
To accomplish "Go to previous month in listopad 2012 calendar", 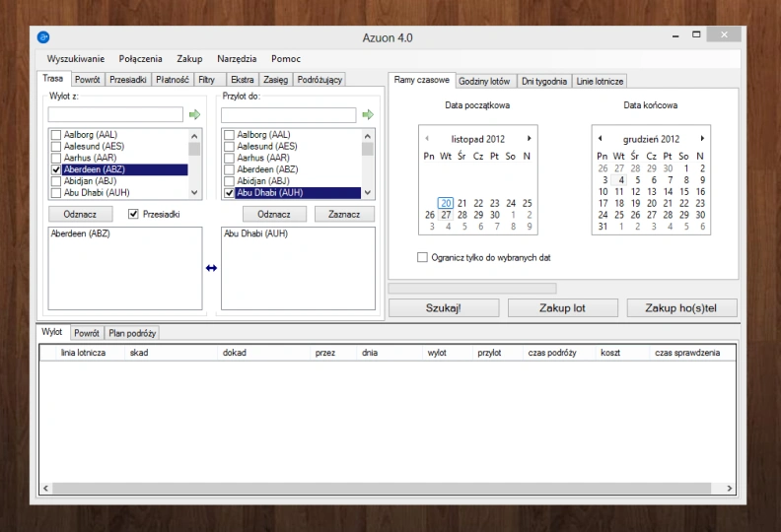I will (427, 138).
